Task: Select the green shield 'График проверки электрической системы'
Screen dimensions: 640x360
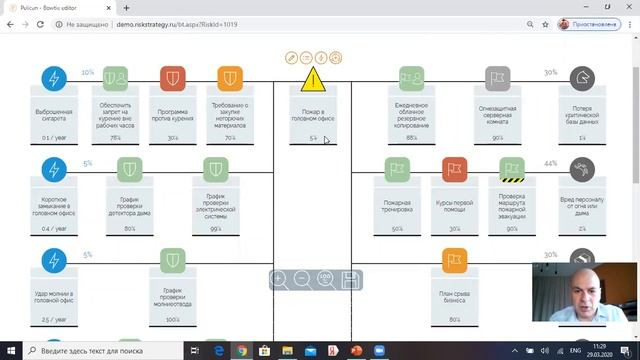Action: pyautogui.click(x=216, y=169)
